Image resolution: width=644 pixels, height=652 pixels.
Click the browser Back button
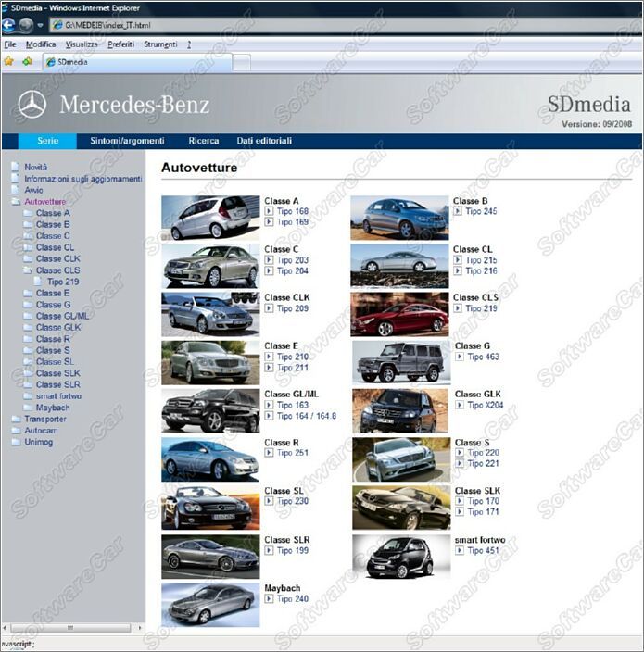coord(9,25)
